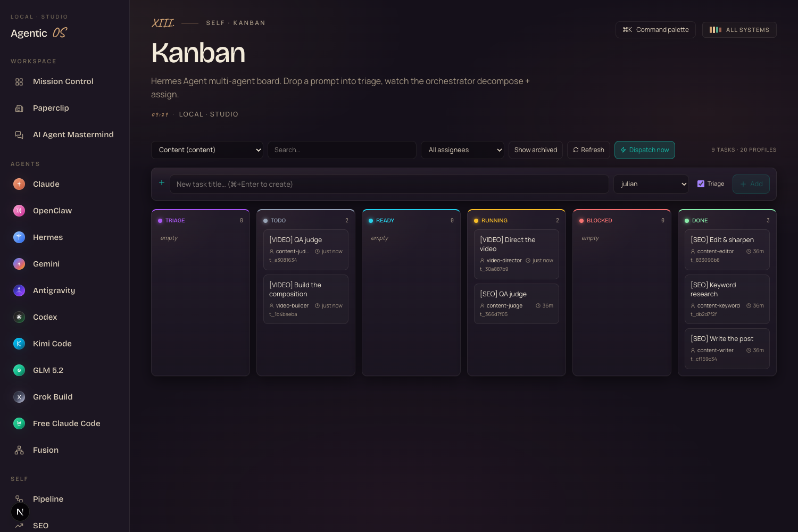Select the OpenClaw agent avatar icon

[19, 211]
